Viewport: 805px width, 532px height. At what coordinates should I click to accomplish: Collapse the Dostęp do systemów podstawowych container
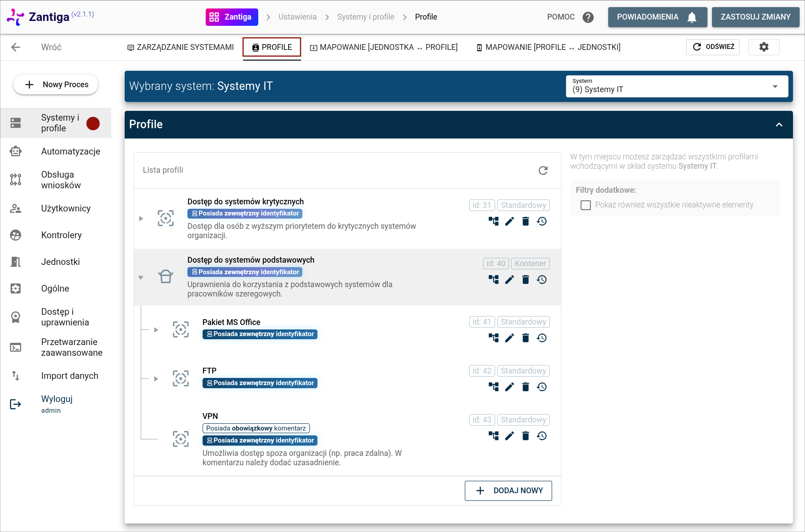tap(141, 277)
